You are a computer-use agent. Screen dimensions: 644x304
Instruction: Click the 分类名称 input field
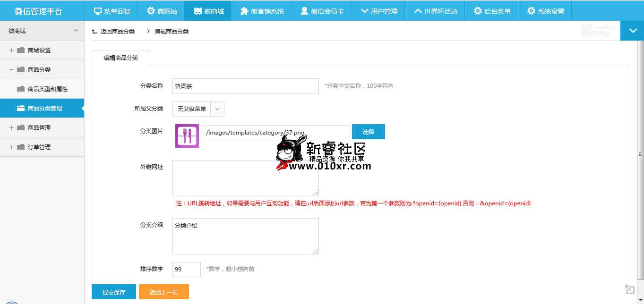click(245, 86)
